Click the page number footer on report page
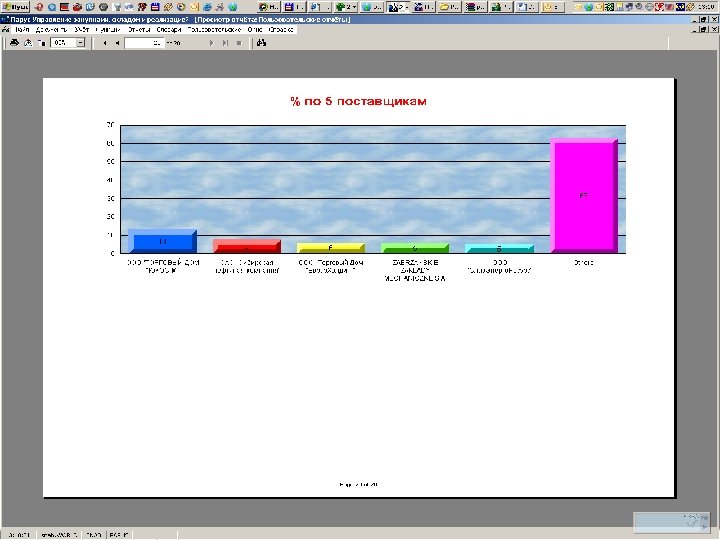 [x=359, y=484]
